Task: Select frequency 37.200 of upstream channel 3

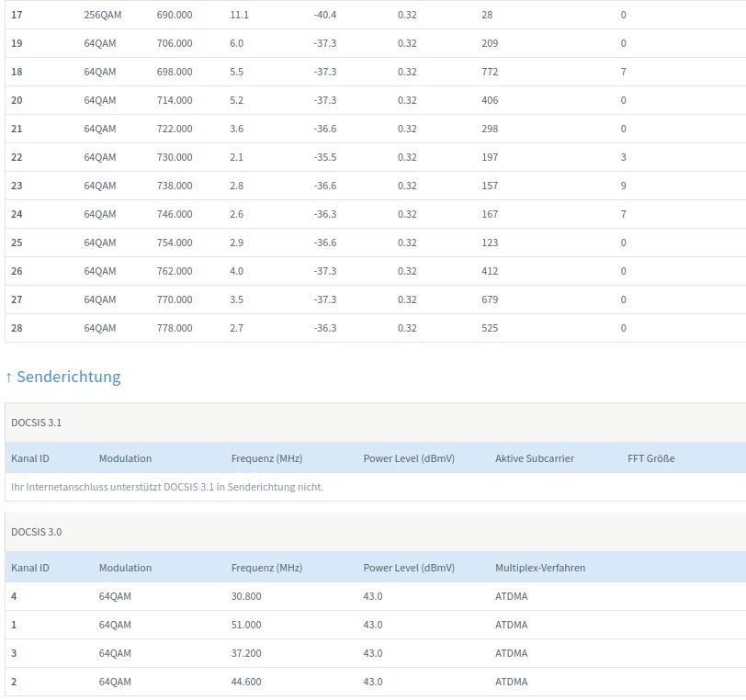Action: (x=246, y=653)
